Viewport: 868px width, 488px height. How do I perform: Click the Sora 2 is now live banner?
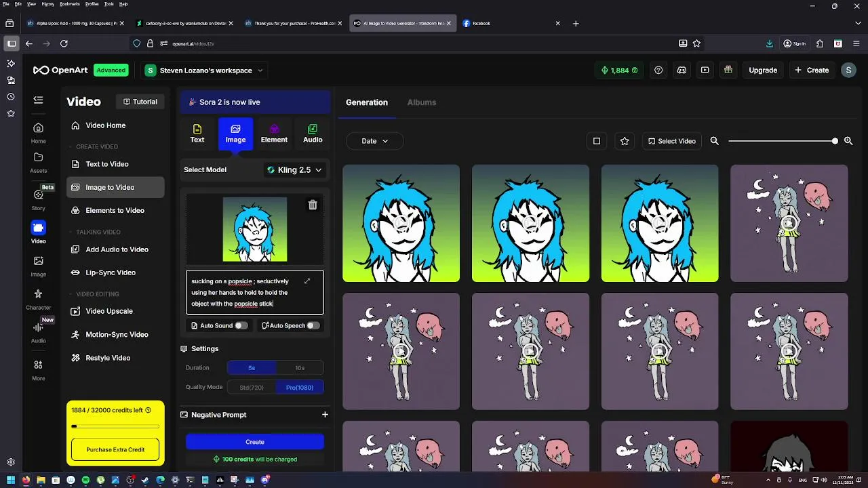point(255,102)
